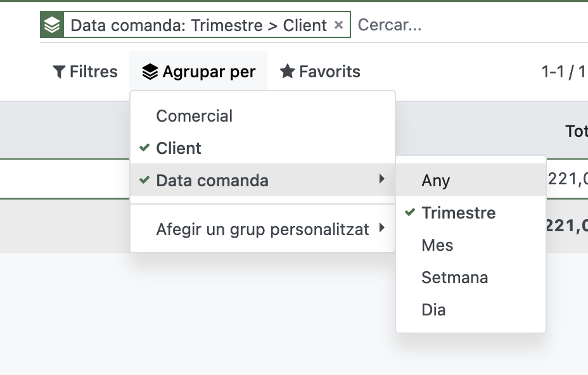This screenshot has width=588, height=375.
Task: Remove the 'Data comanda: Trimestre > Client' facet
Action: coord(338,25)
